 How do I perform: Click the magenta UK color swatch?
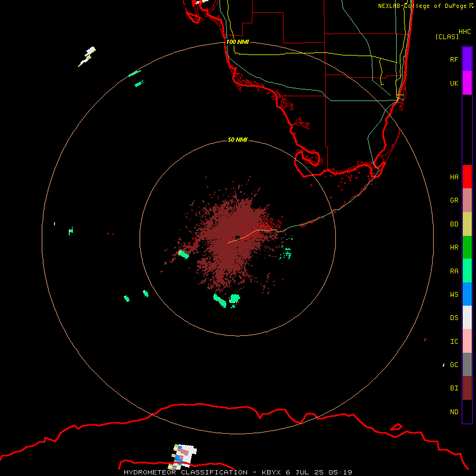[x=467, y=83]
